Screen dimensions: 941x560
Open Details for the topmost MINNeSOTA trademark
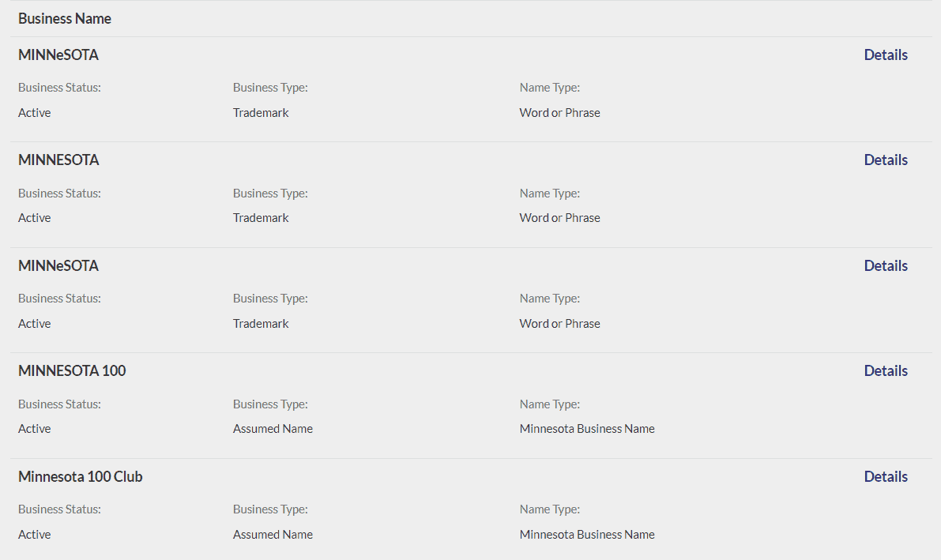click(x=886, y=54)
